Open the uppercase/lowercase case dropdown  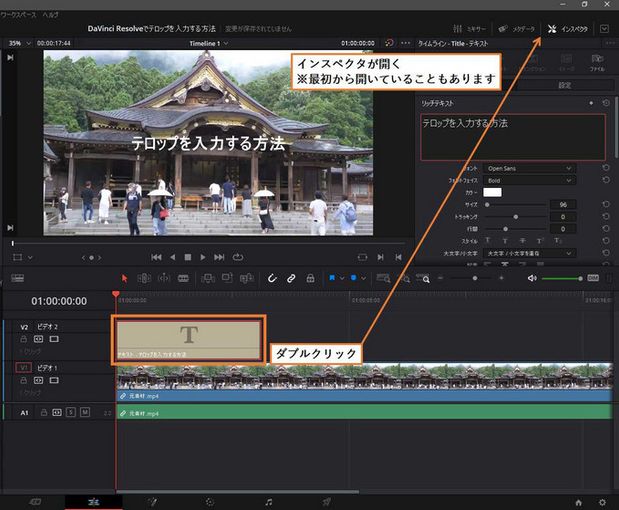coord(529,253)
